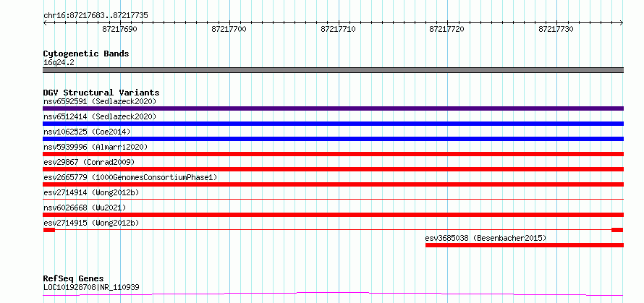
Task: Open gene LOC101928708|NR_110939 label
Action: (x=91, y=287)
